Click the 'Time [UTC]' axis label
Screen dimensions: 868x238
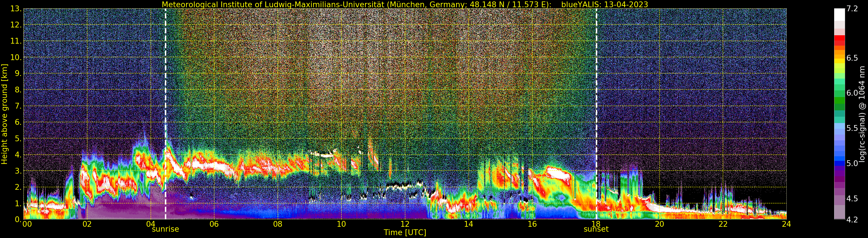[405, 233]
